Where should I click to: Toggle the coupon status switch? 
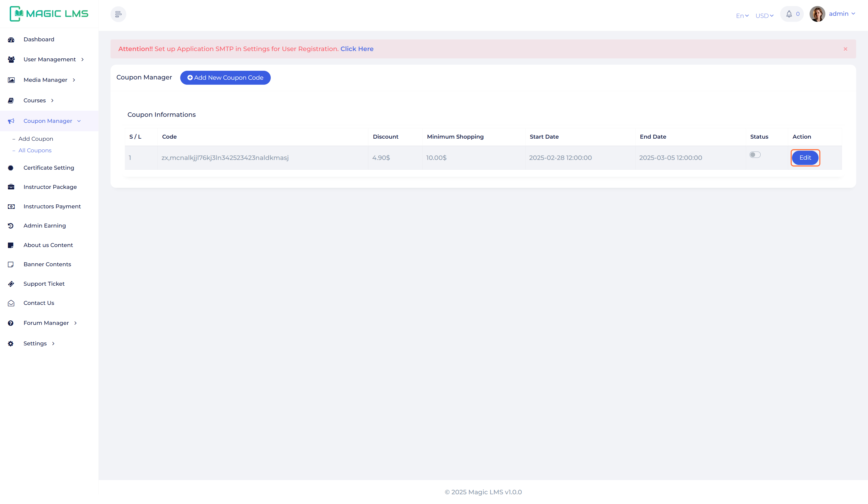(x=755, y=155)
